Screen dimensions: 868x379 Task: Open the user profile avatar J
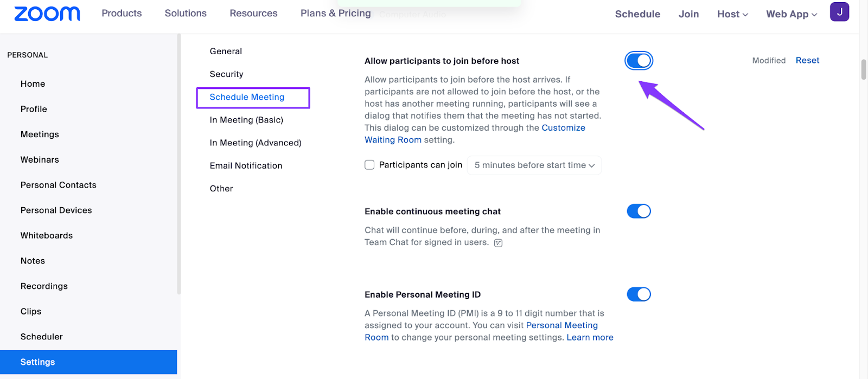[x=839, y=12]
